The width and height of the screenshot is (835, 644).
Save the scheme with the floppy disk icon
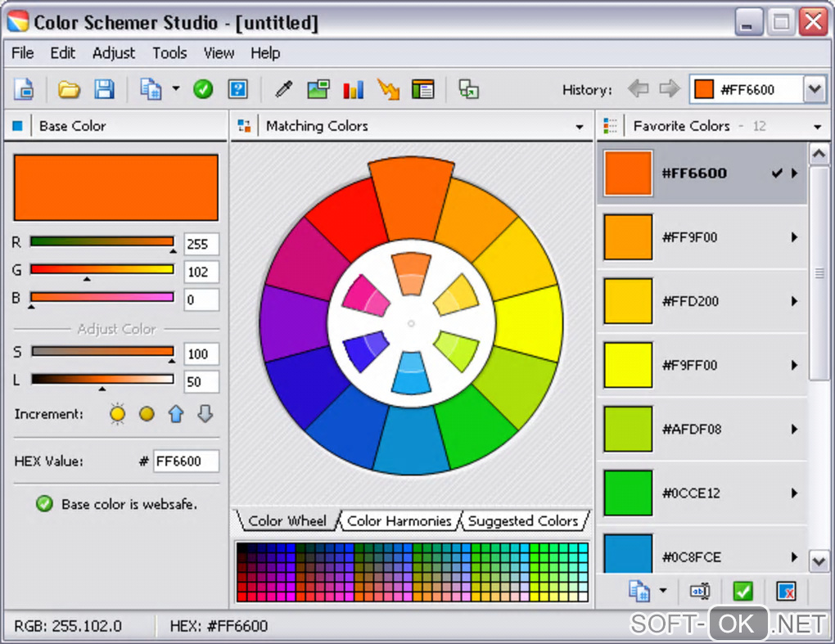pyautogui.click(x=105, y=89)
